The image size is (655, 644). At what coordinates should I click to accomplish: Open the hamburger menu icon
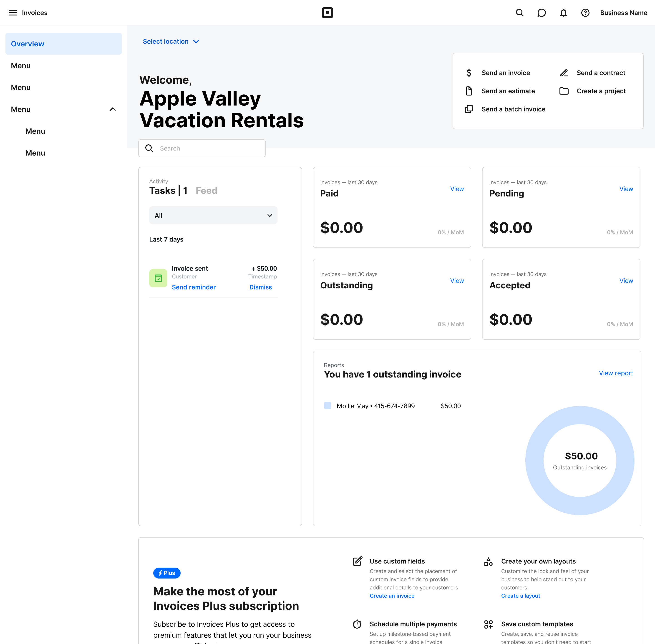13,13
